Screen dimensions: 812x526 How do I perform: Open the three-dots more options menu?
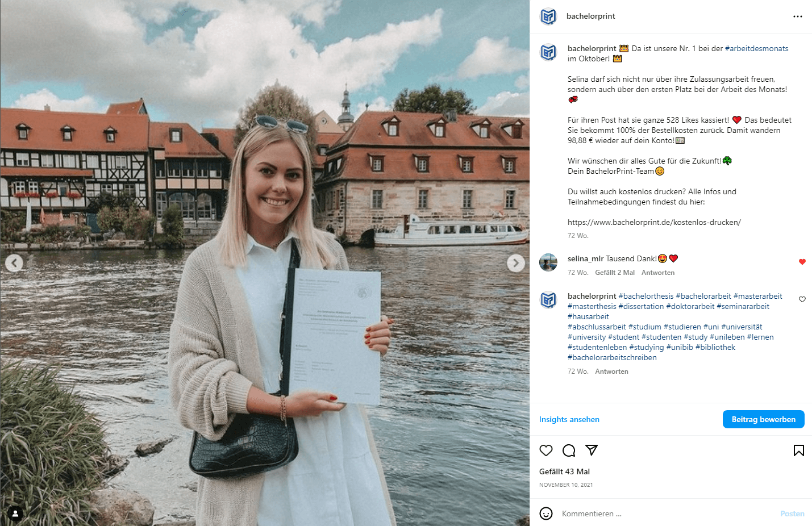pyautogui.click(x=798, y=16)
